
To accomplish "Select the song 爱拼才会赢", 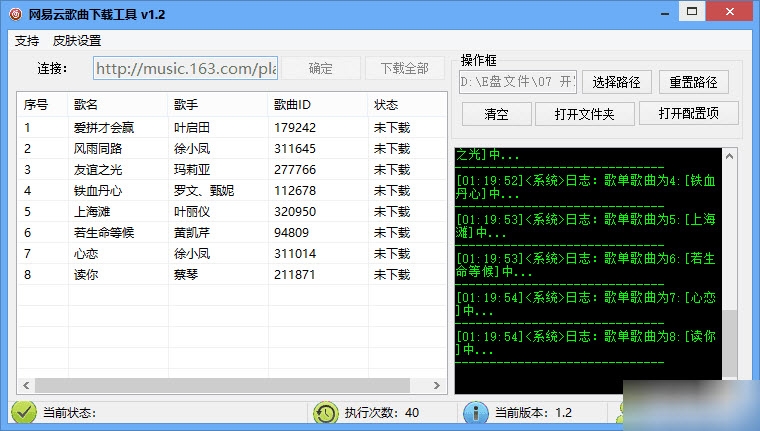I will coord(104,128).
